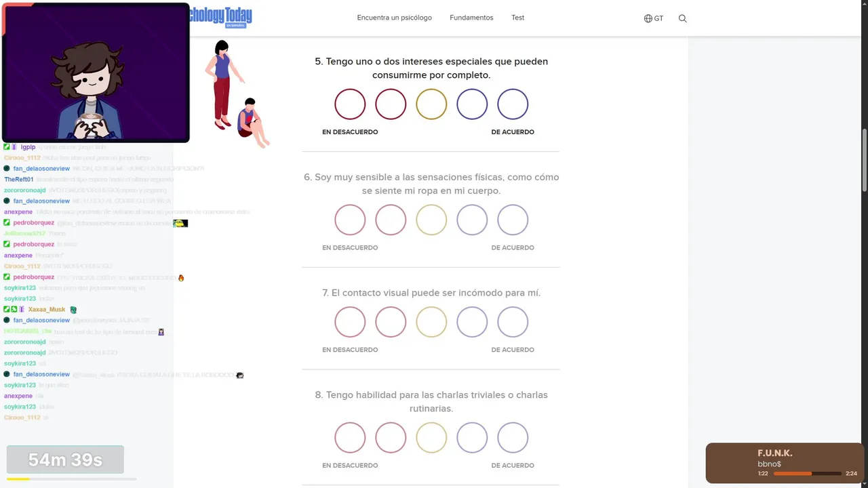868x488 pixels.
Task: Choose the first circle for question 7
Action: pyautogui.click(x=350, y=322)
